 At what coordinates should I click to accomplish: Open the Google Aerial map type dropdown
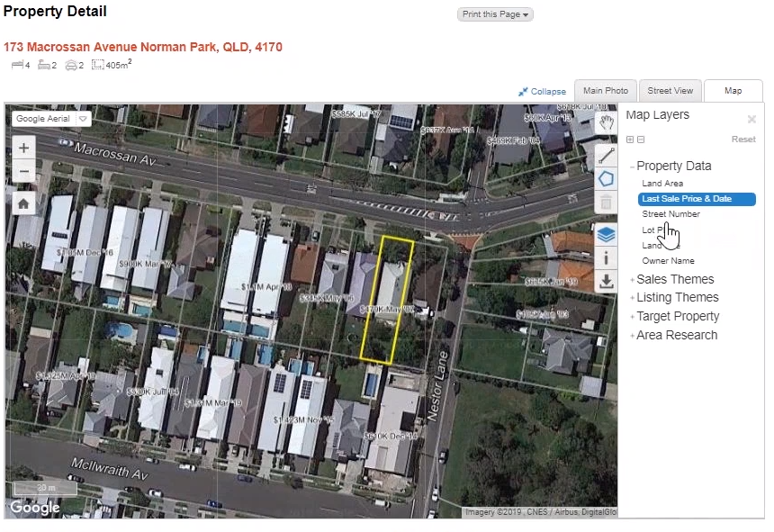tap(82, 118)
